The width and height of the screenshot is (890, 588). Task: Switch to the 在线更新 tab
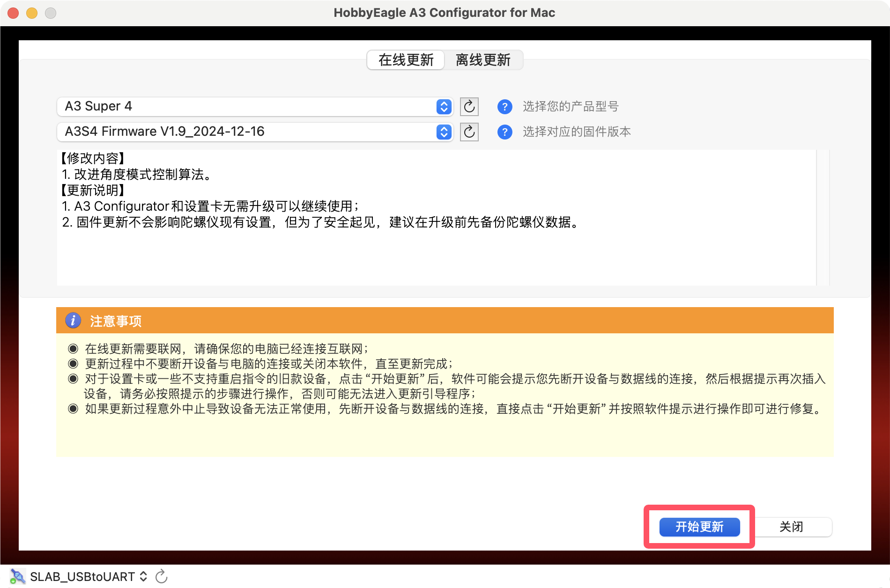406,60
